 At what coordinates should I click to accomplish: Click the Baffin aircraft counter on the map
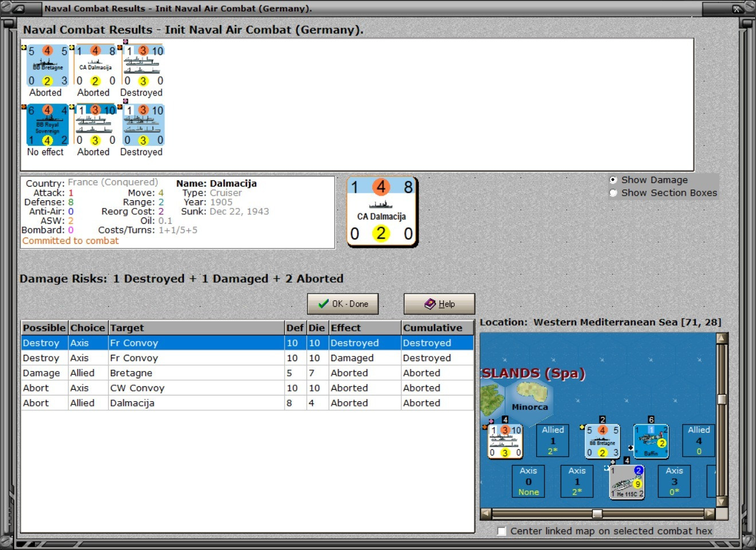tap(651, 441)
